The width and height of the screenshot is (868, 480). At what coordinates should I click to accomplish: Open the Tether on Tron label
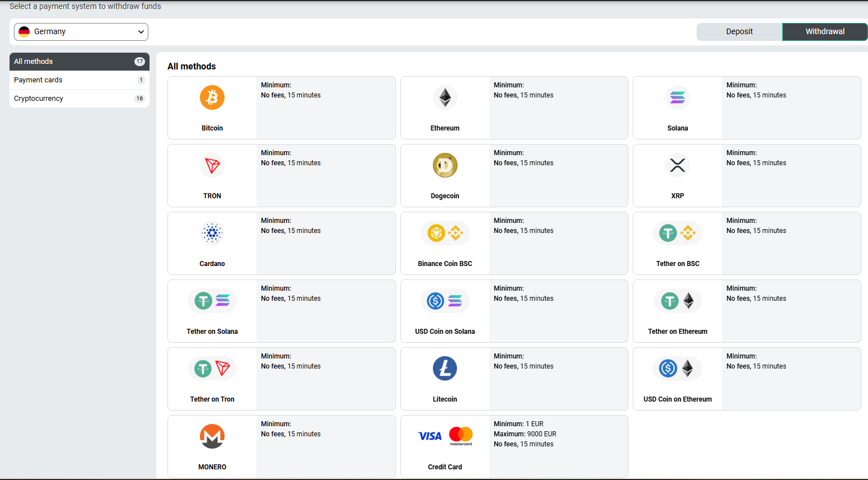(x=212, y=399)
